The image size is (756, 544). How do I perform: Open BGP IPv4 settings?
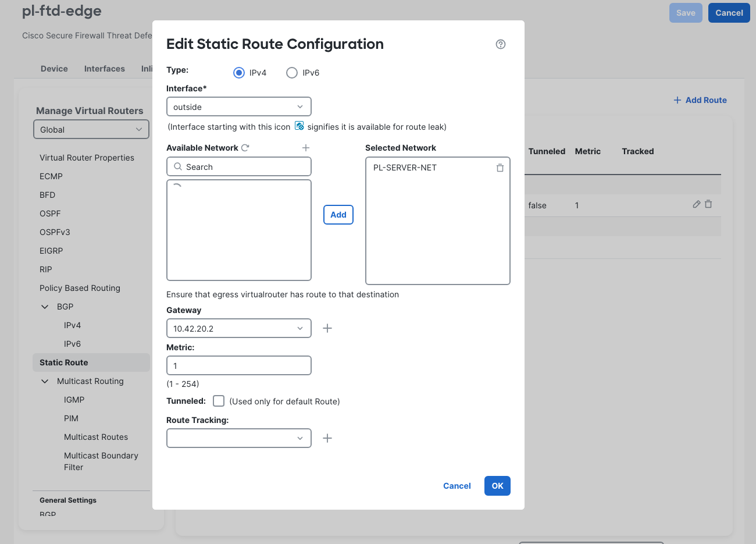(x=72, y=325)
